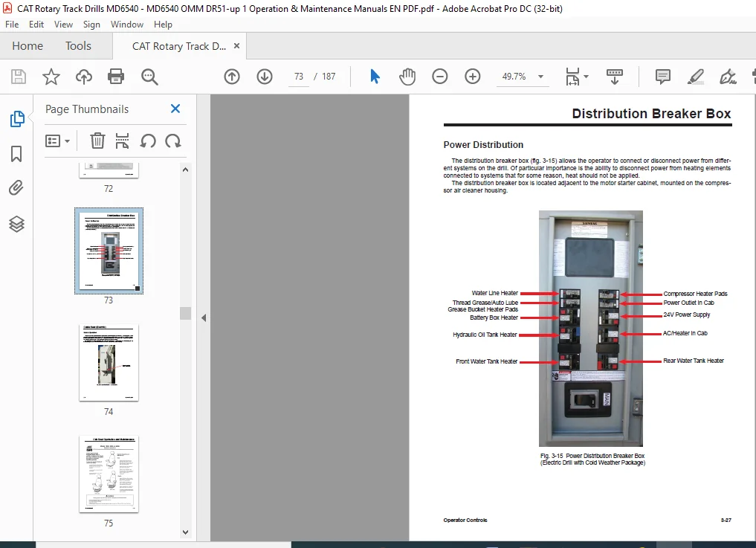Click the 'Rear Water Tank Heater' label
Screen dimensions: 756x548
coord(694,361)
